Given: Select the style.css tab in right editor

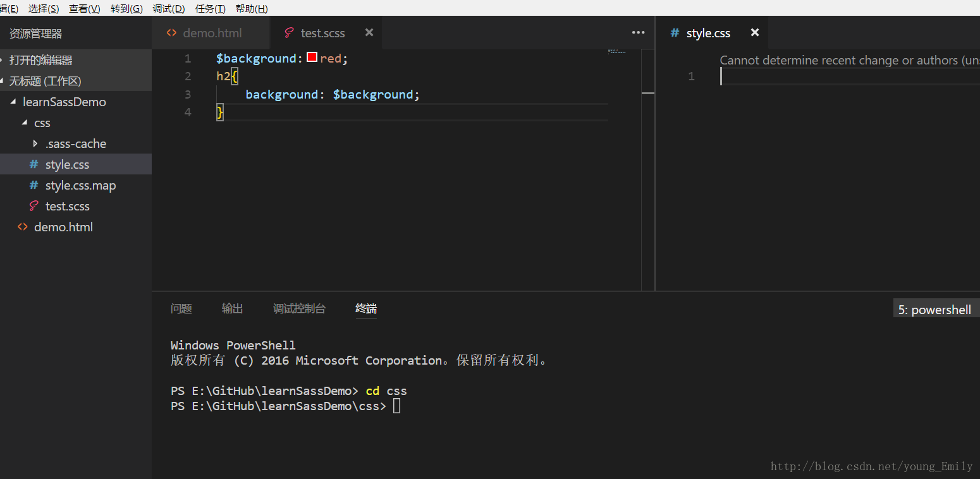Looking at the screenshot, I should point(712,33).
